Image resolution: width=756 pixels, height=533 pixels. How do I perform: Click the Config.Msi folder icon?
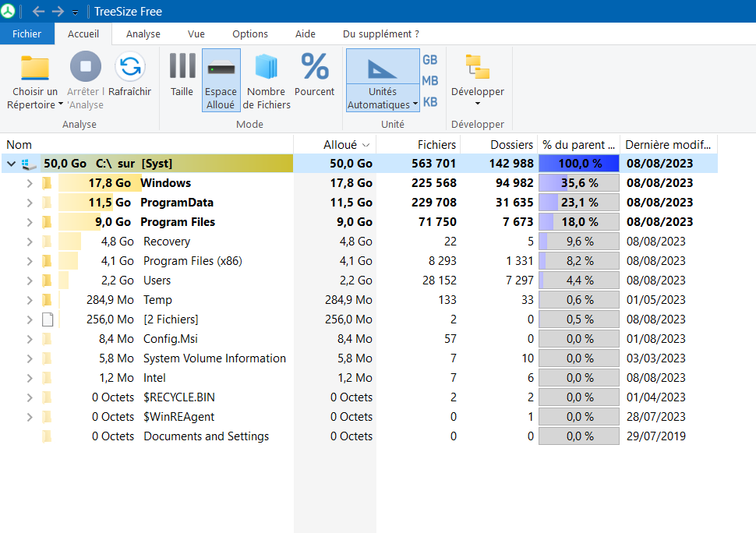coord(47,339)
